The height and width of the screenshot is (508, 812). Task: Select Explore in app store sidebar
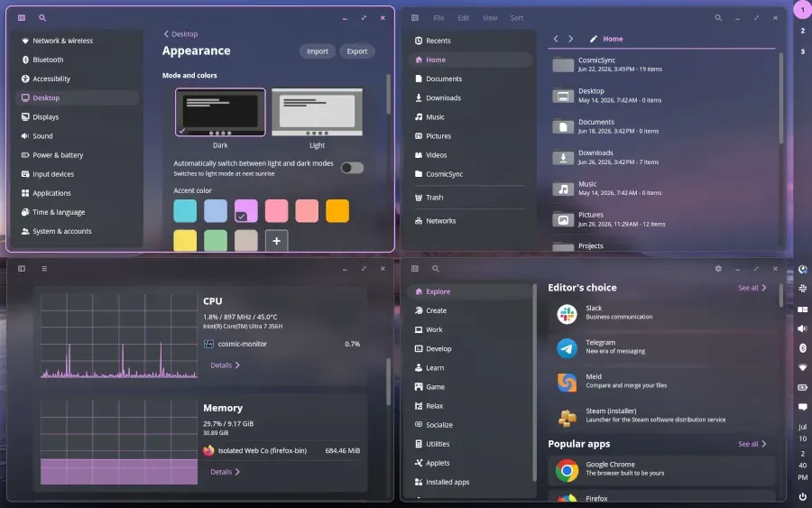click(x=470, y=291)
